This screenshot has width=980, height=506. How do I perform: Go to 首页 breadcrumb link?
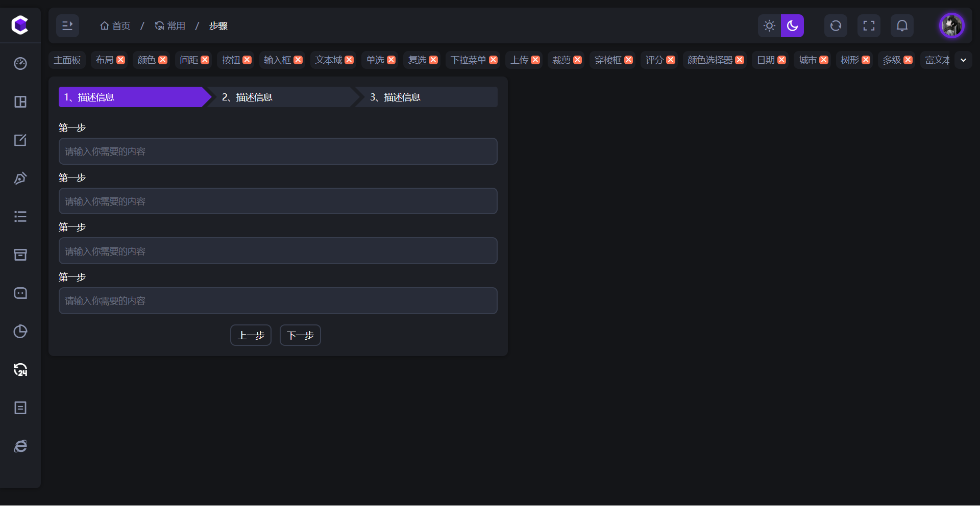click(x=115, y=26)
